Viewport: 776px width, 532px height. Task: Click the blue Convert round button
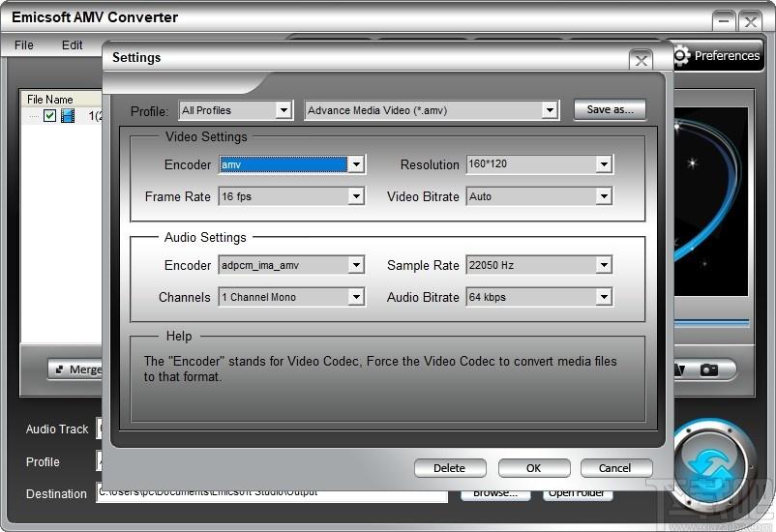click(x=711, y=466)
